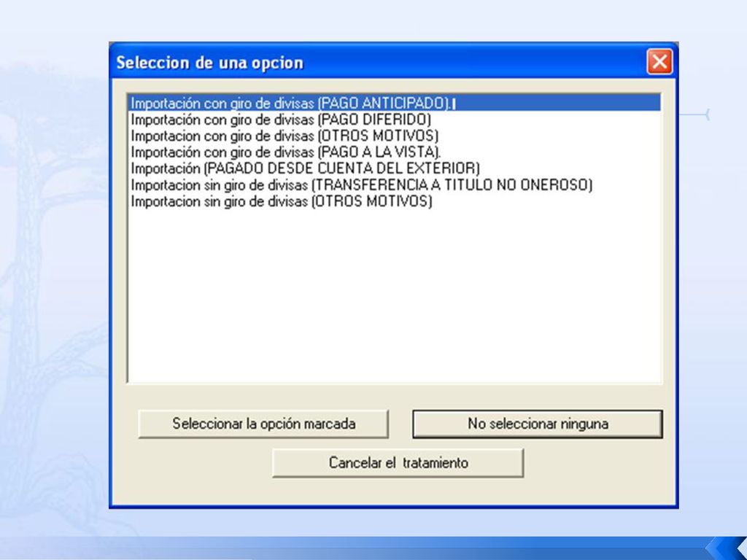Close the 'Seleccion de una opcion' dialog

pyautogui.click(x=659, y=62)
